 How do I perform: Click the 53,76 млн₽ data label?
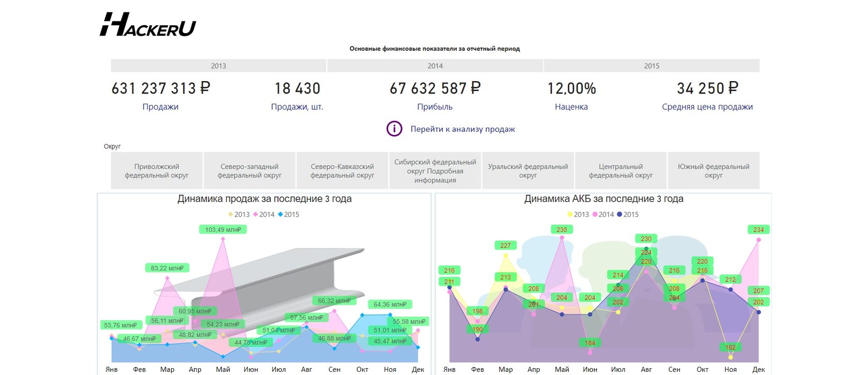tap(120, 325)
